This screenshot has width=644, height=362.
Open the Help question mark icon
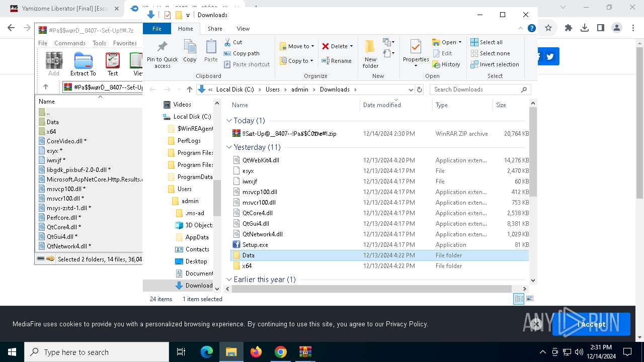(x=531, y=29)
